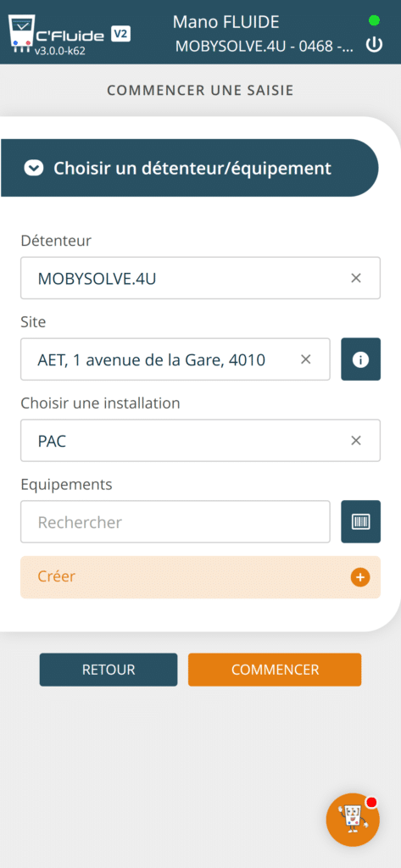Click the Créer equipment row
The width and height of the screenshot is (401, 868).
[x=200, y=577]
